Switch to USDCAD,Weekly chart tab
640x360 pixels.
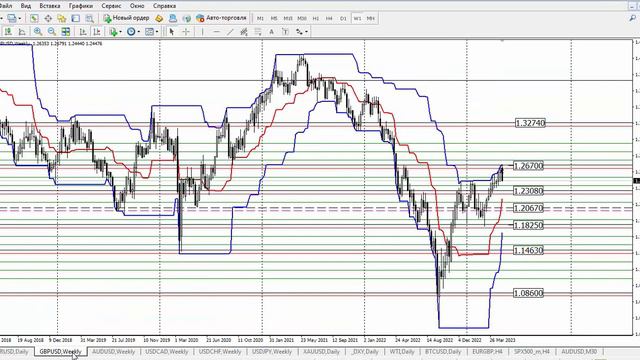coord(167,351)
